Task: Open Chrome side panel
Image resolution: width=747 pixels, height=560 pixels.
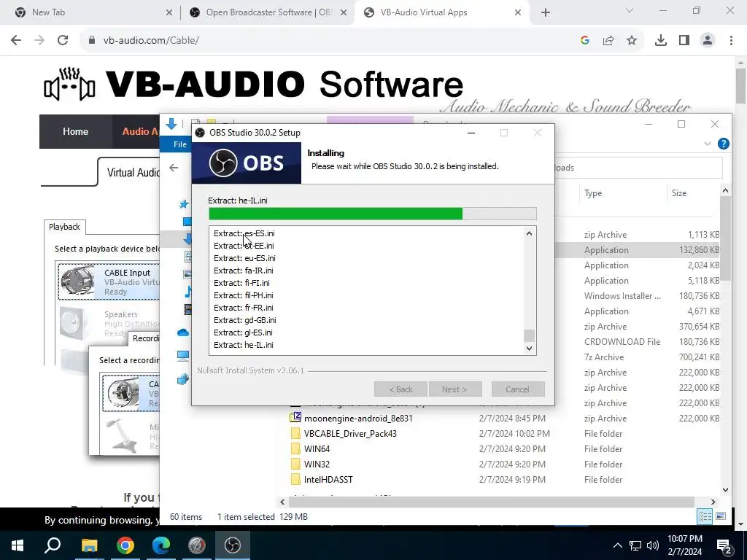Action: 684,41
